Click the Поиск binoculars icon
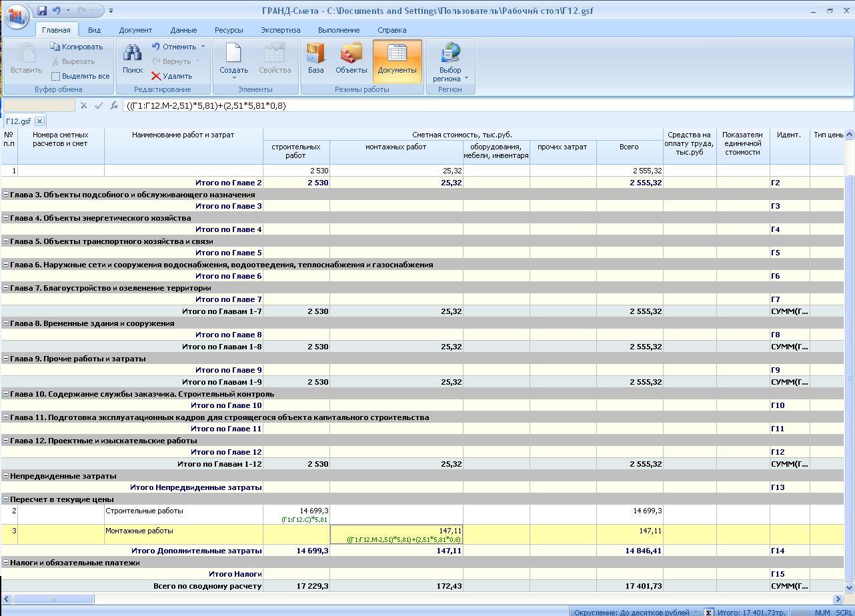 132,54
